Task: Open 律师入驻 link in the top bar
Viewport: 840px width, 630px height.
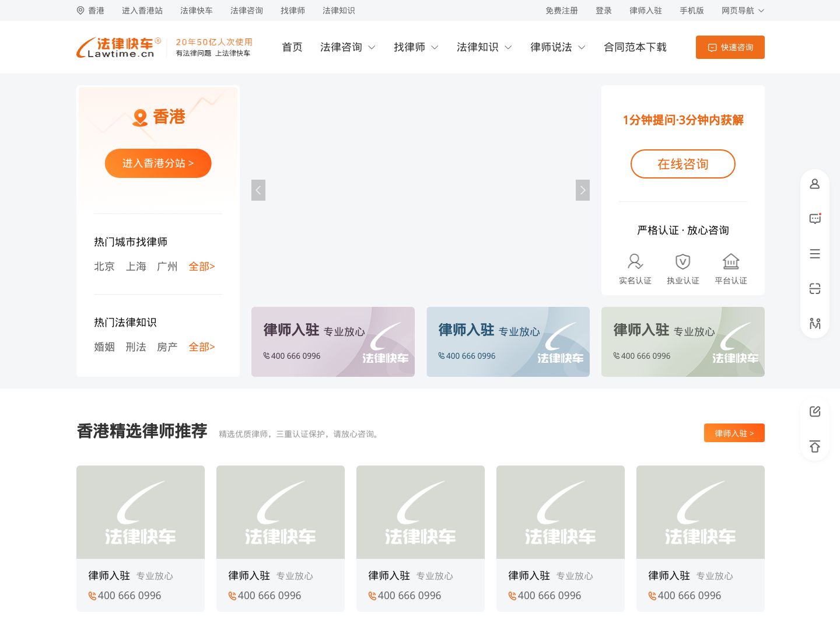Action: tap(646, 10)
